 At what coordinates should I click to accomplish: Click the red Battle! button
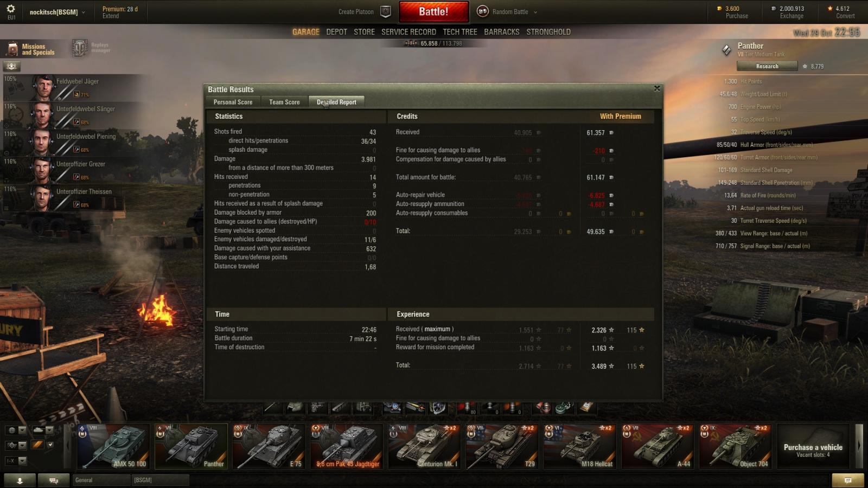coord(433,12)
